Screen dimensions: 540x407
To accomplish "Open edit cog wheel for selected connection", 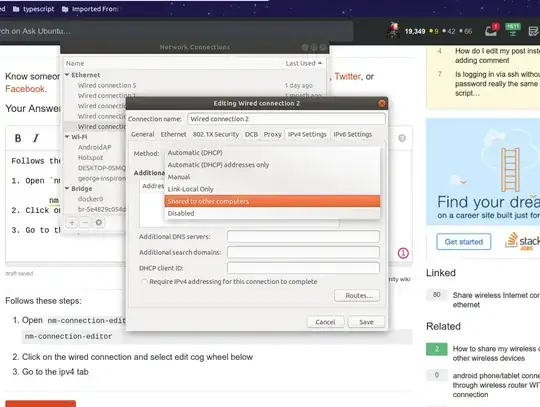I will pos(99,222).
